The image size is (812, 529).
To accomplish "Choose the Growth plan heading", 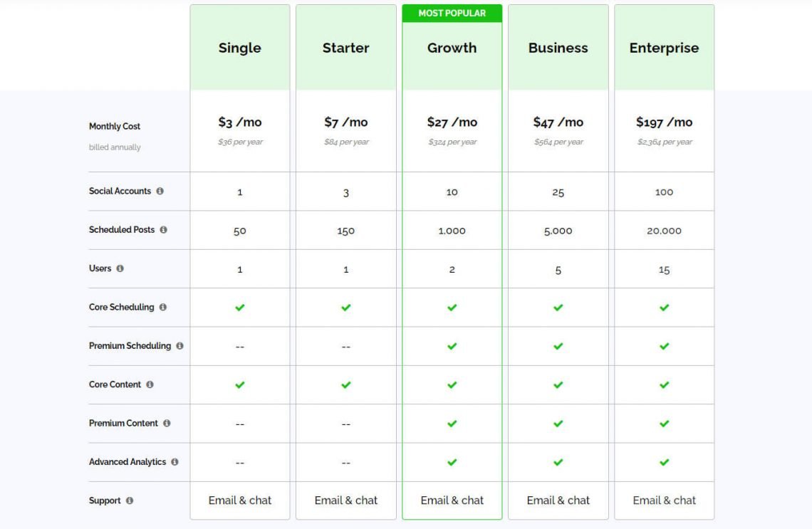I will pyautogui.click(x=452, y=48).
